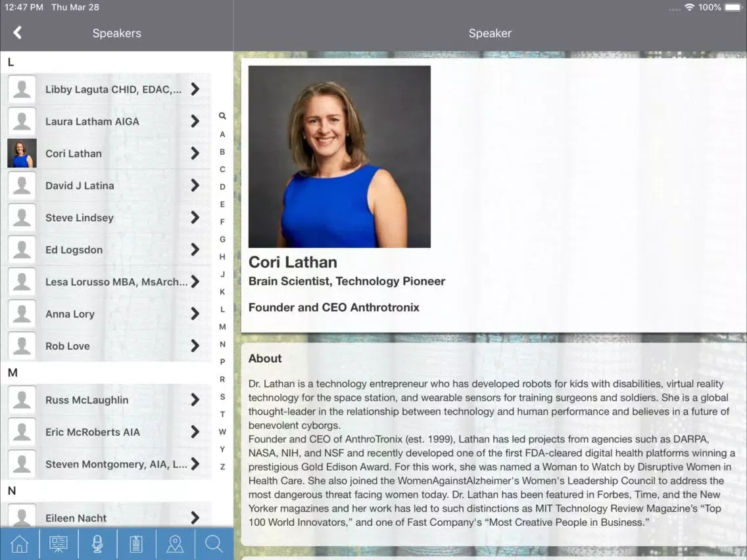747x560 pixels.
Task: Jump to letter H in the index
Action: point(222,257)
